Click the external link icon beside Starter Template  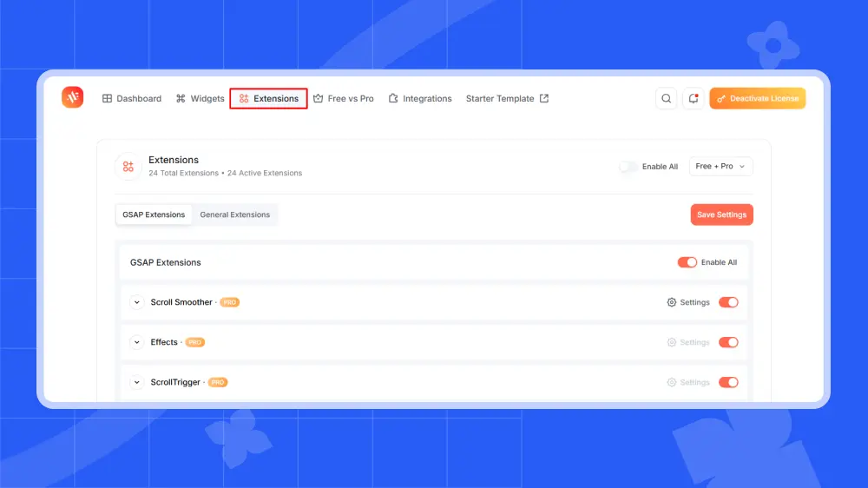[x=544, y=99]
